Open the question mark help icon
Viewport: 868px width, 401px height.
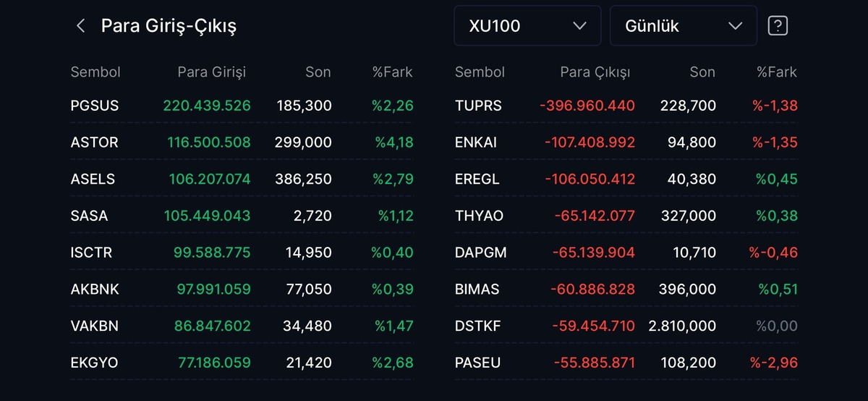778,26
